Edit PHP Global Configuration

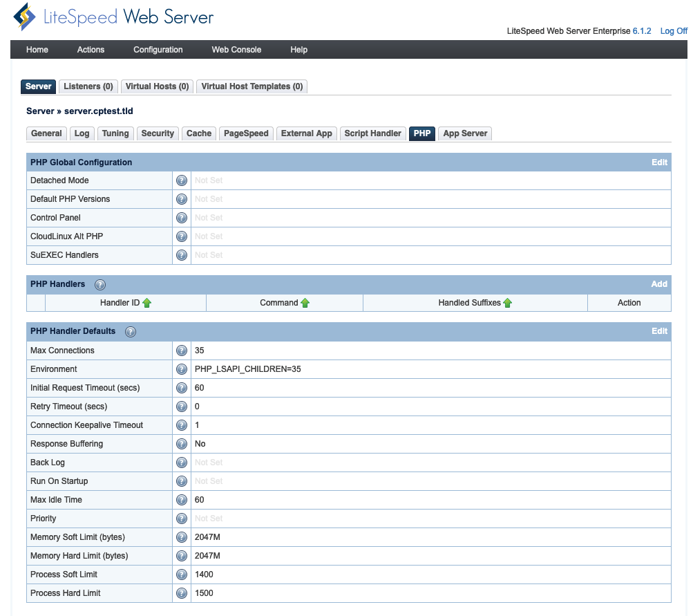pos(659,162)
